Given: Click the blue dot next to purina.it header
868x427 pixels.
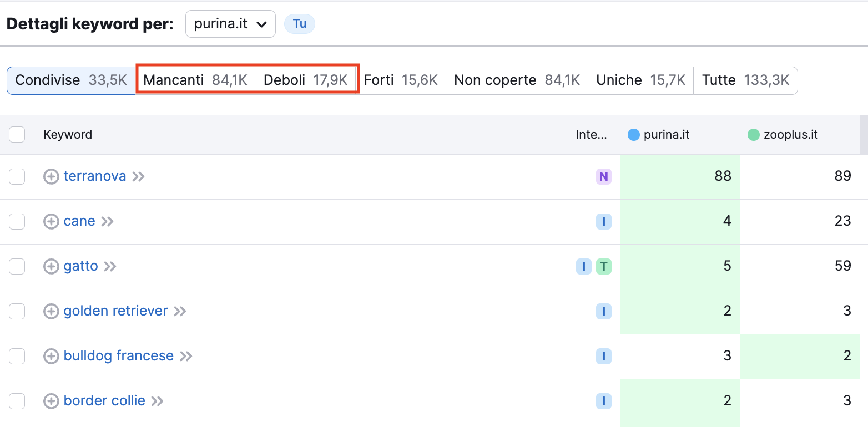Looking at the screenshot, I should (x=633, y=134).
